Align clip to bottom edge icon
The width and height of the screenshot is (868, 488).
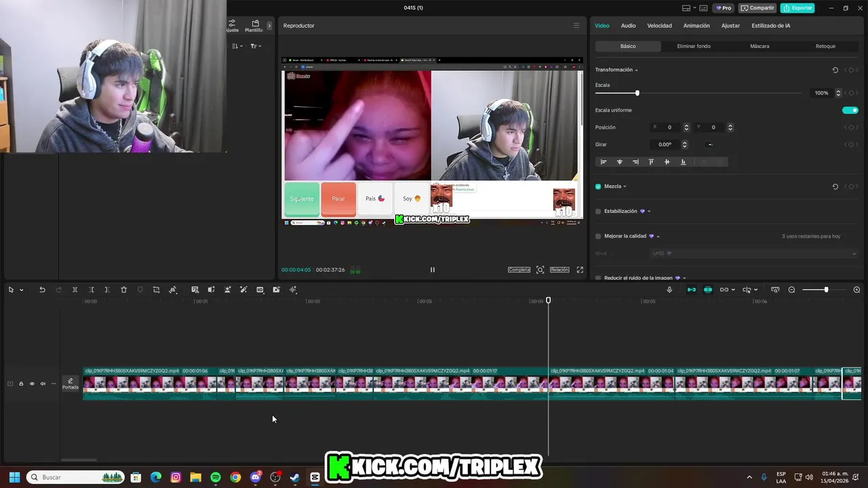point(683,162)
